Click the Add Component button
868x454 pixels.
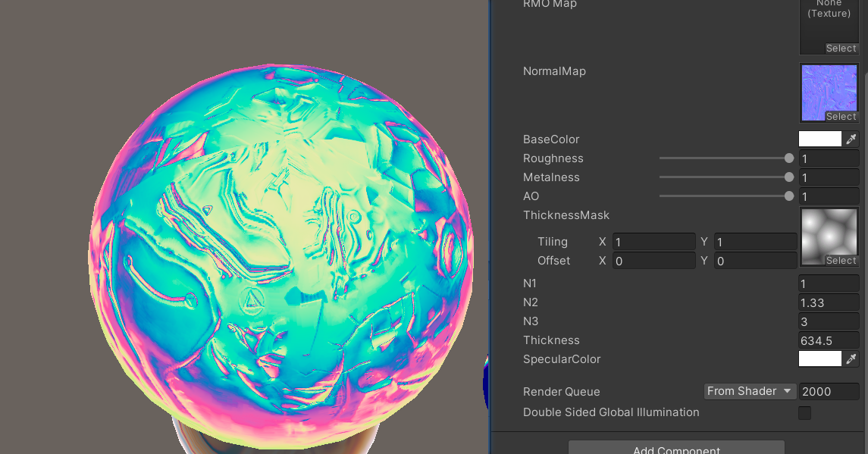(x=676, y=447)
